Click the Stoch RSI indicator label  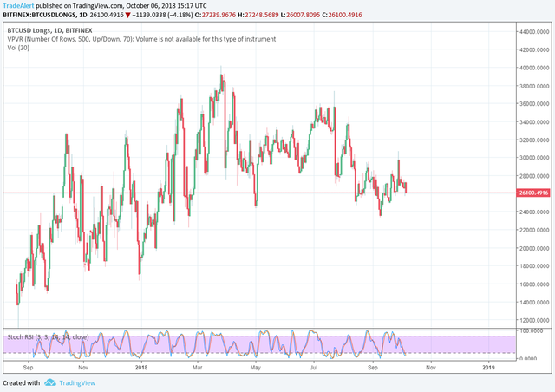pos(48,336)
